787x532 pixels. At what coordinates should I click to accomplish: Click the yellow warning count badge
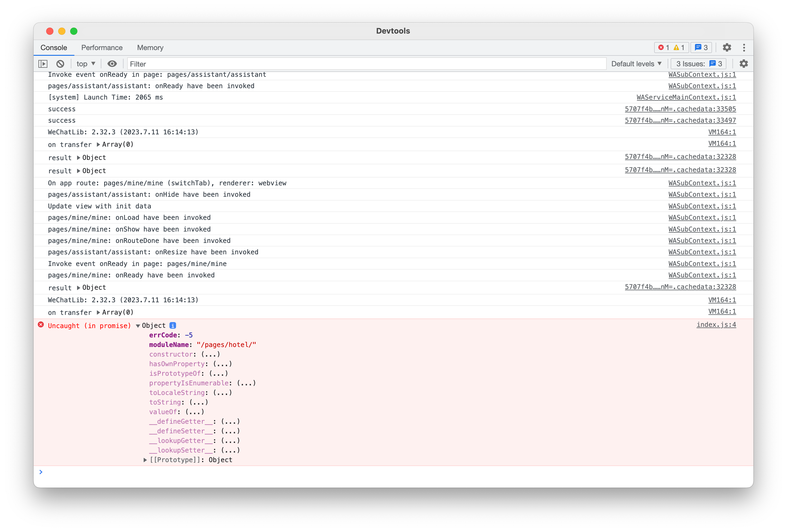(679, 47)
